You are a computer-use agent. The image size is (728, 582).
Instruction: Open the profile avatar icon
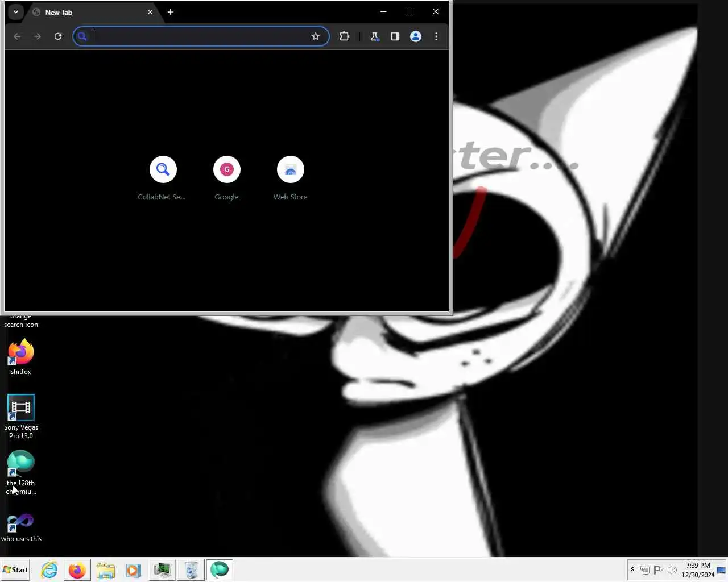(x=416, y=36)
